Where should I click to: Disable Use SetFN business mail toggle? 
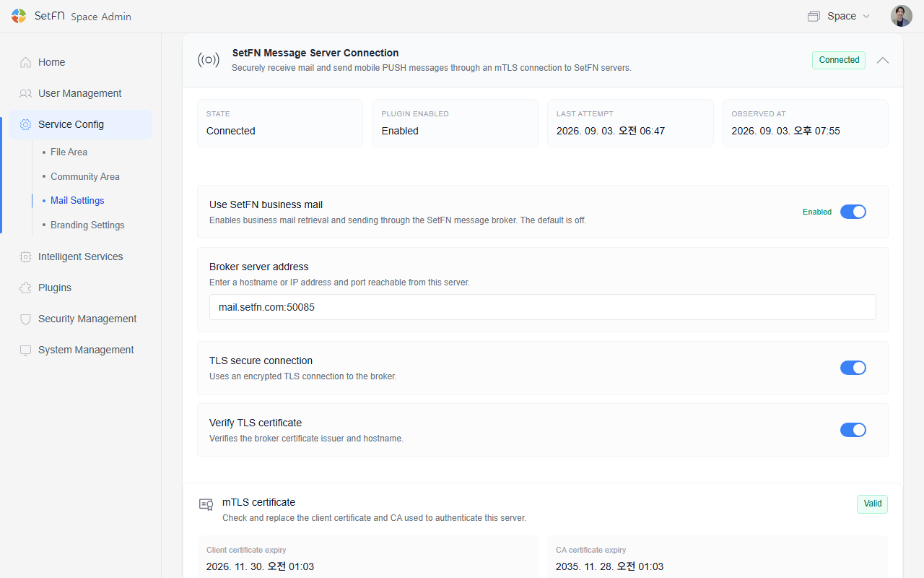click(x=853, y=212)
